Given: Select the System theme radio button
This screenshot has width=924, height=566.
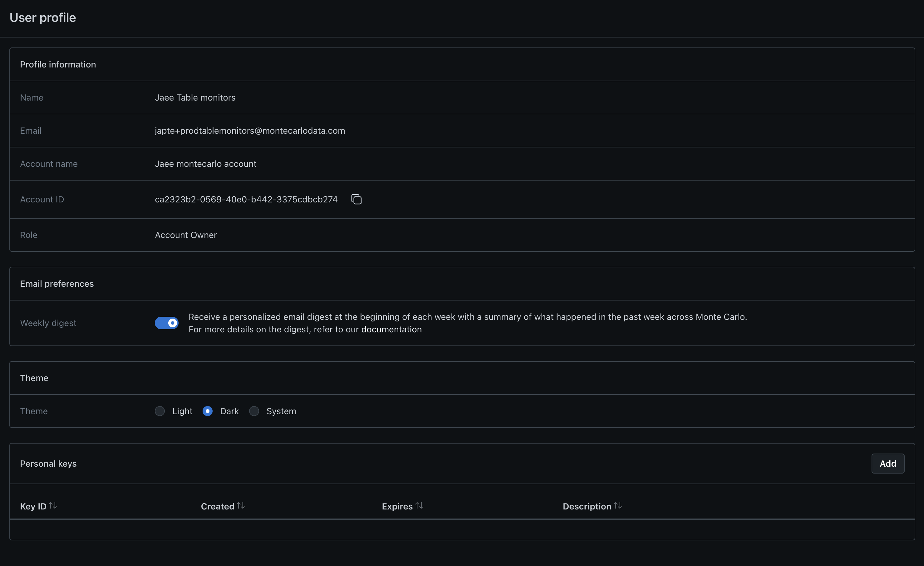Looking at the screenshot, I should [254, 411].
